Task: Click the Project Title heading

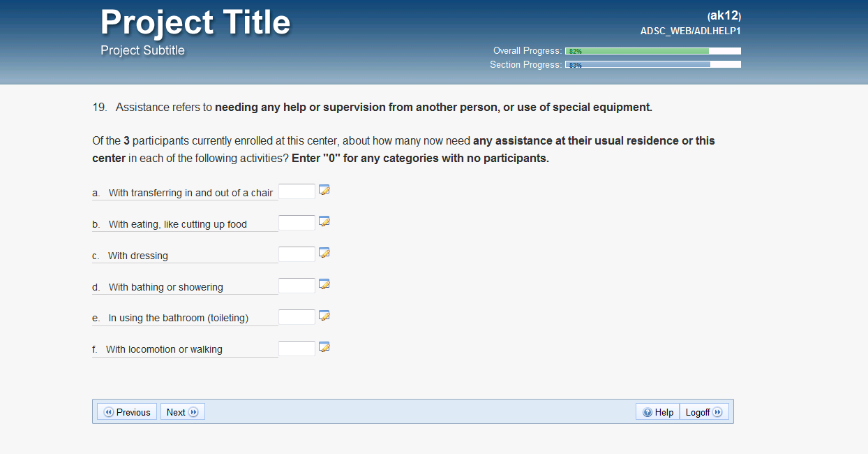Action: point(195,22)
